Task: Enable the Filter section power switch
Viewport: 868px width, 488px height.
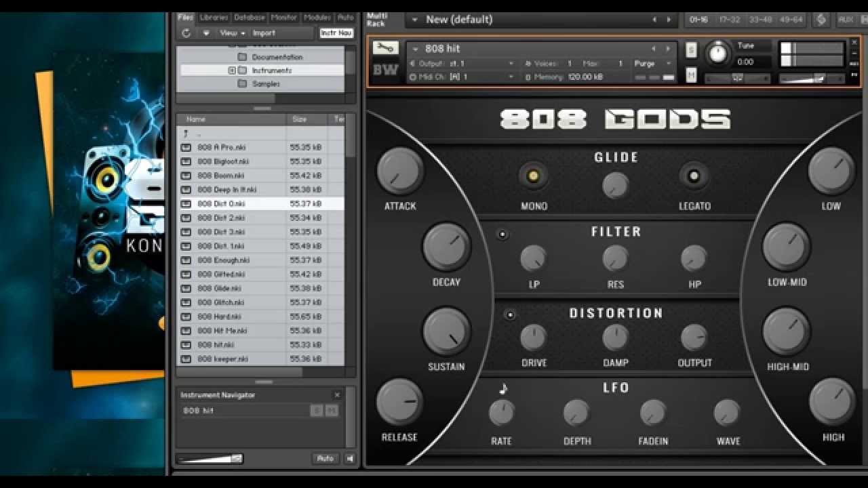Action: (502, 235)
